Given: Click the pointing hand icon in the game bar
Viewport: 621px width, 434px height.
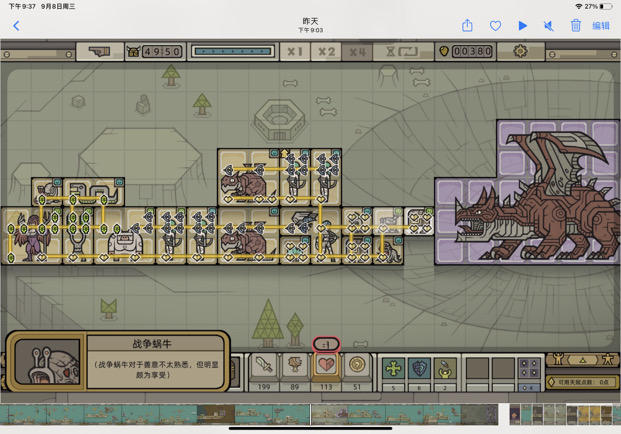Looking at the screenshot, I should (100, 51).
